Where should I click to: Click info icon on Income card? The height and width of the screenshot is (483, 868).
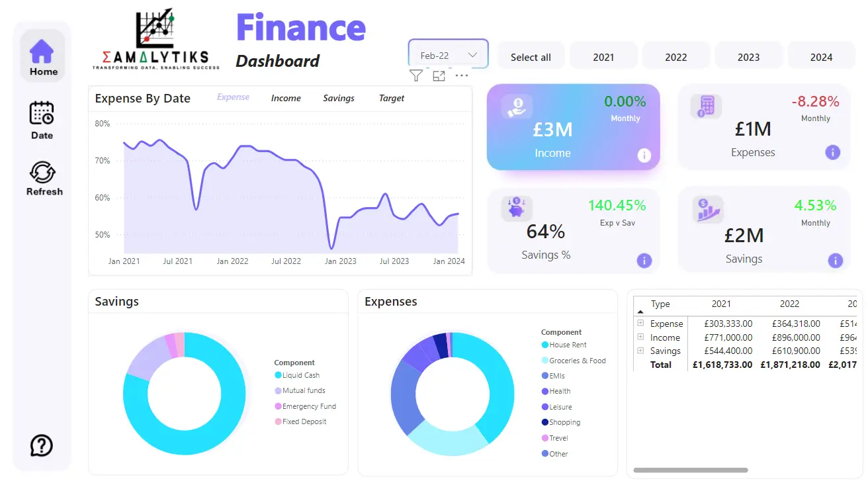pyautogui.click(x=644, y=155)
